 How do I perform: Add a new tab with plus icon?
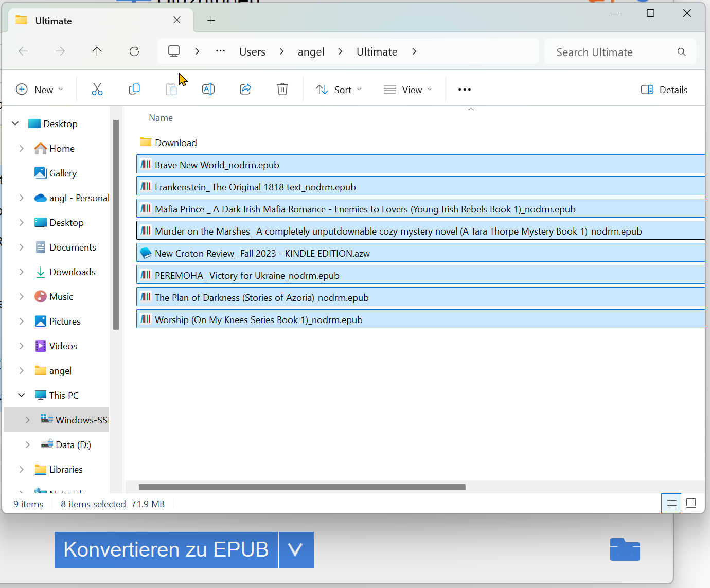(x=211, y=20)
